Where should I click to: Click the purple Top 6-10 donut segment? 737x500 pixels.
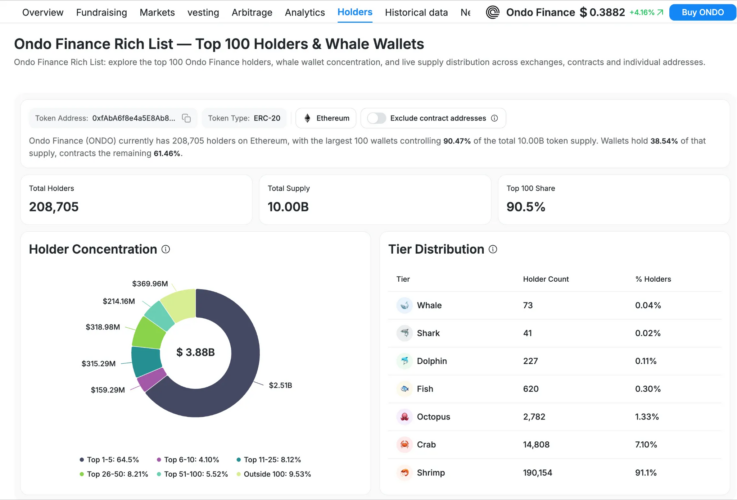[x=152, y=380]
